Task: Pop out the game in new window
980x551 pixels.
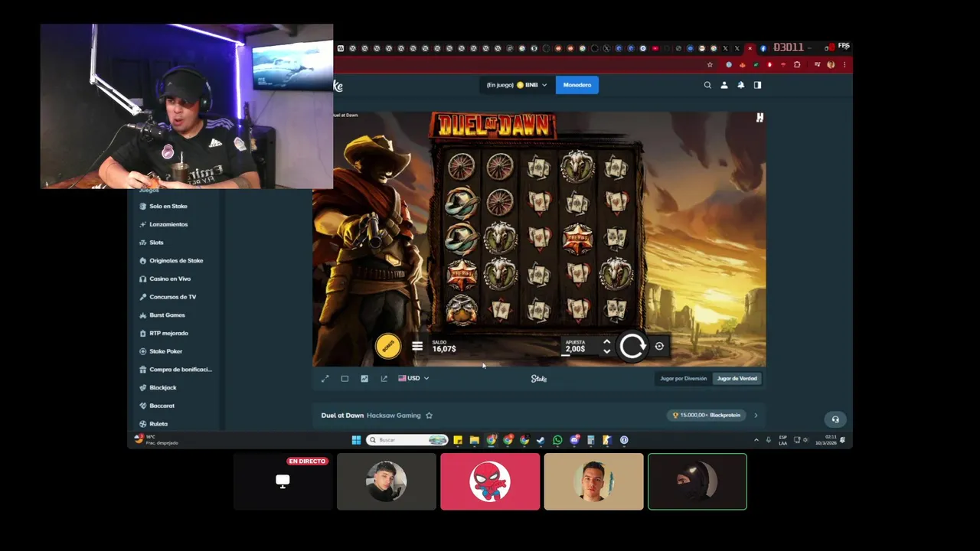Action: tap(384, 378)
